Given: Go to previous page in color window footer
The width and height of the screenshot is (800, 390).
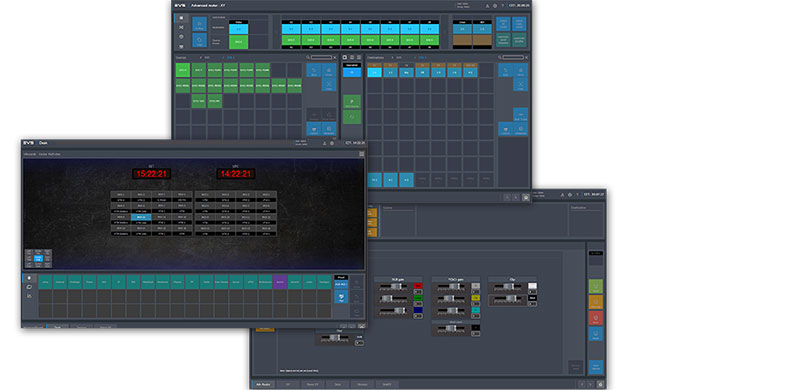Looking at the screenshot, I should point(582,384).
